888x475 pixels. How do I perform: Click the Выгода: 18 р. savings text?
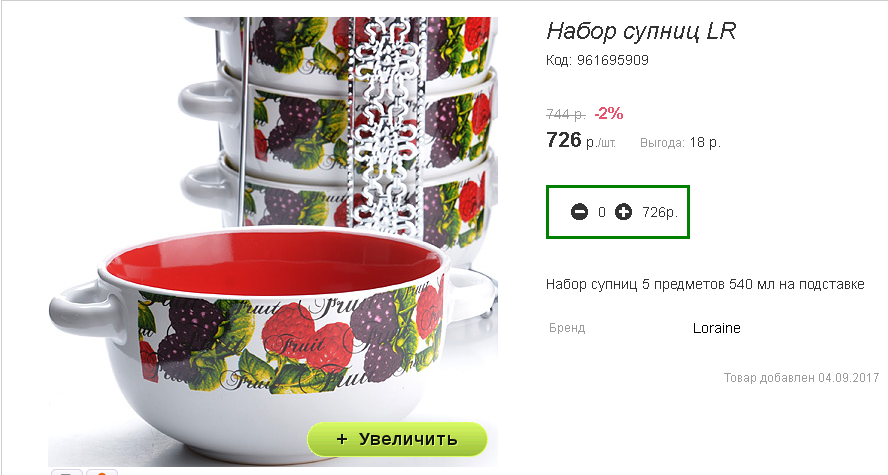point(680,143)
